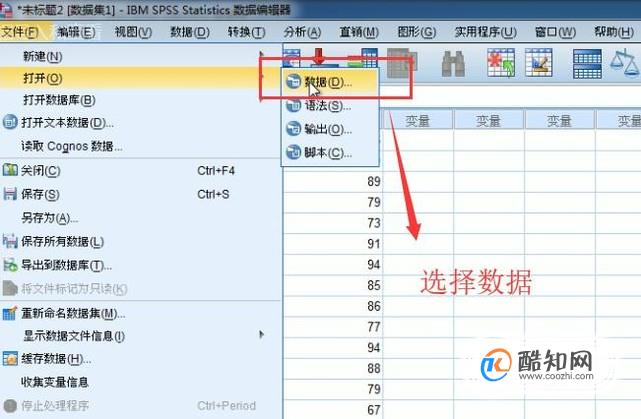Open the Analyze (分析) menu
Image resolution: width=641 pixels, height=419 pixels.
[x=303, y=32]
